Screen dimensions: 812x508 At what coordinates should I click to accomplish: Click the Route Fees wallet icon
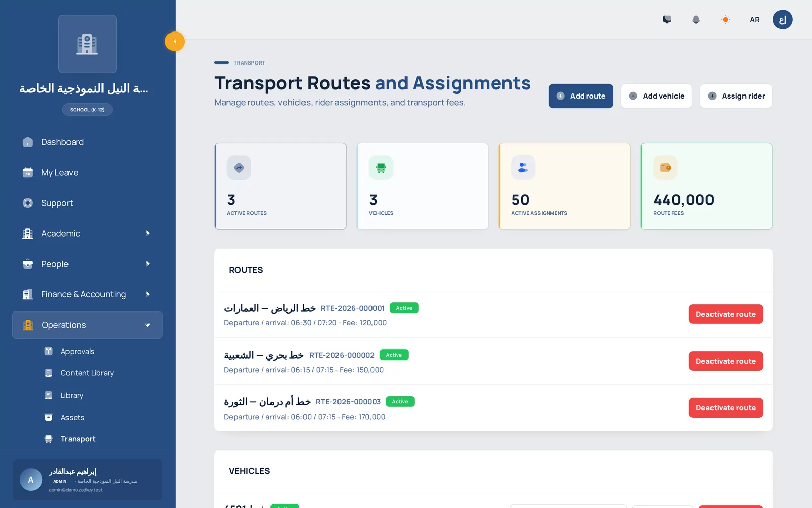[665, 168]
